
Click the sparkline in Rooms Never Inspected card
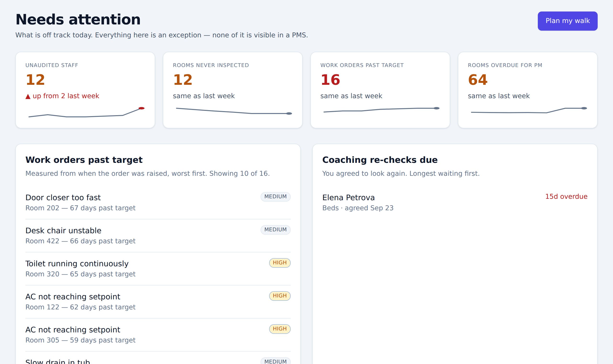[234, 111]
